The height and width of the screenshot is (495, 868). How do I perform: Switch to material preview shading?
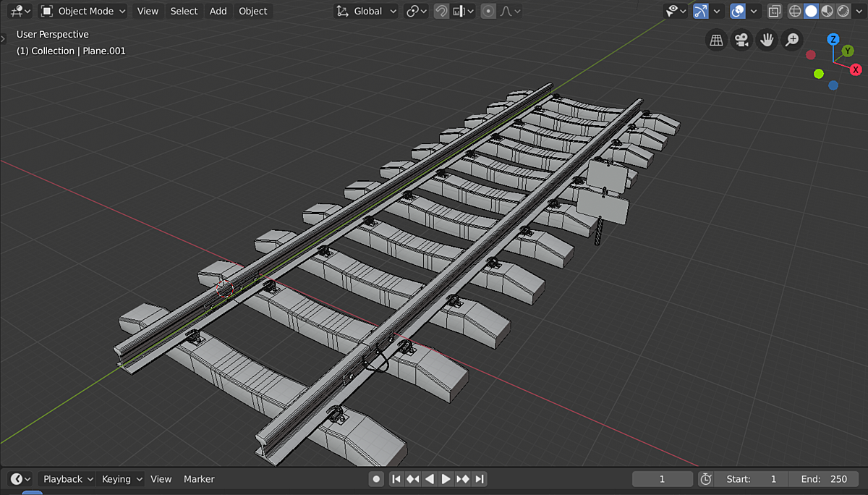(x=827, y=11)
